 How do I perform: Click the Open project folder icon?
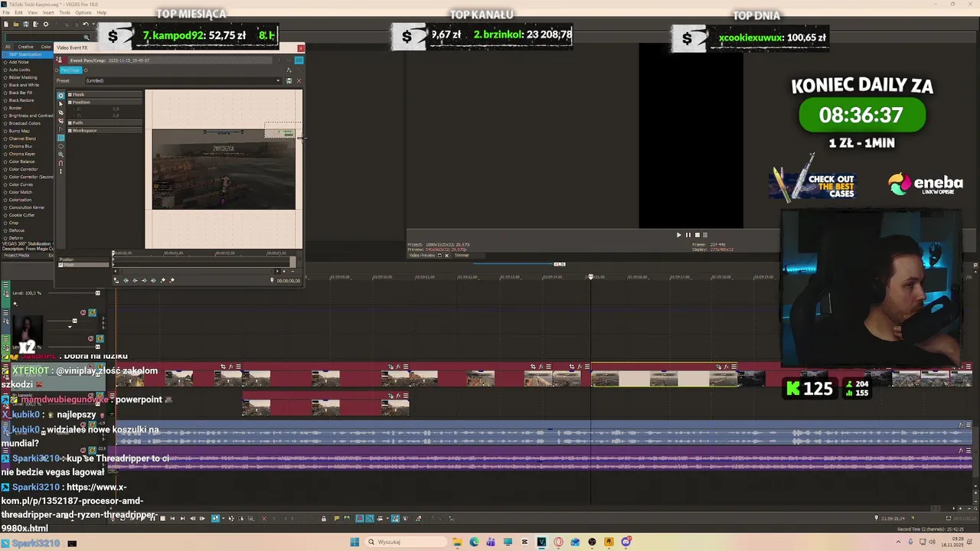[x=16, y=24]
